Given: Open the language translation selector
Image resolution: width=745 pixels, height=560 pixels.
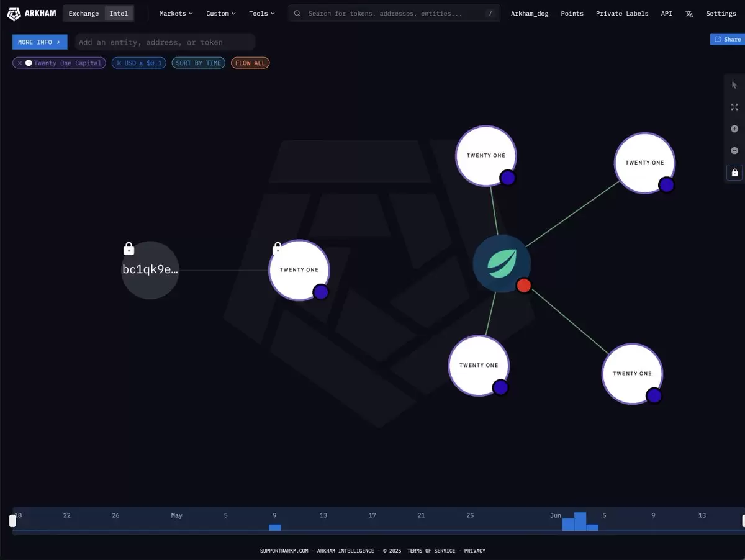Looking at the screenshot, I should (x=689, y=14).
